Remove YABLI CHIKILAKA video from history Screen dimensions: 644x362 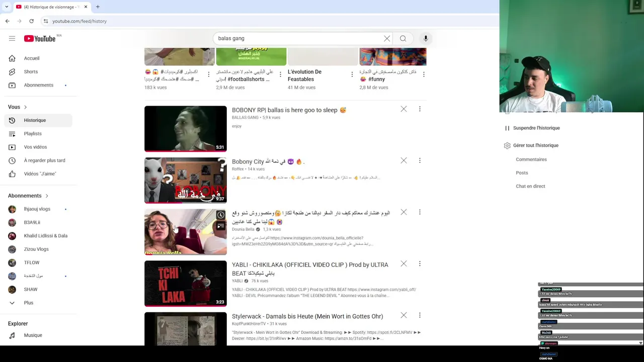[x=404, y=263]
